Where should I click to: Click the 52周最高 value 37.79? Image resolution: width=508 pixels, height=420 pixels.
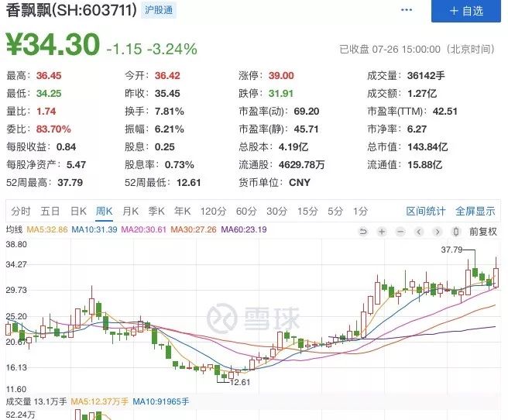coord(70,183)
